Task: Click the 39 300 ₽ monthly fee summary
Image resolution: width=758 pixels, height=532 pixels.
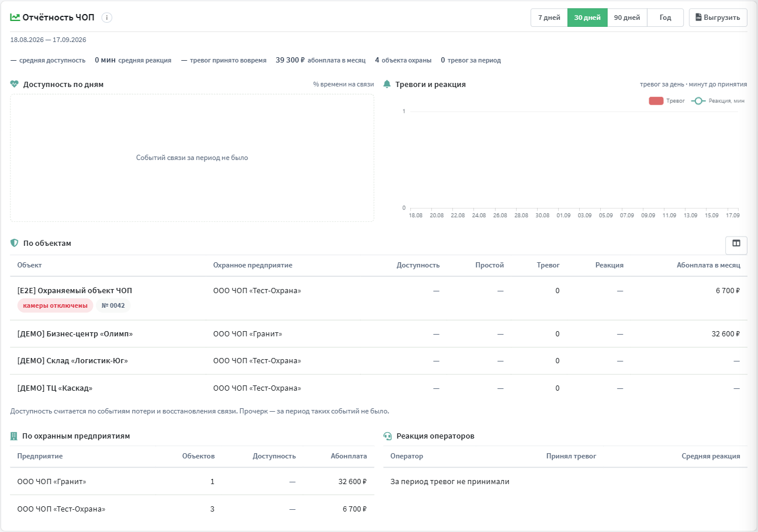Action: pos(320,60)
